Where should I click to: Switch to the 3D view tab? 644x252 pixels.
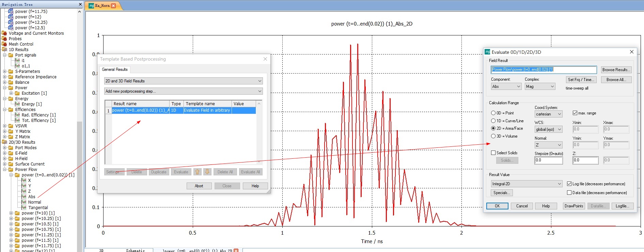pos(101,250)
